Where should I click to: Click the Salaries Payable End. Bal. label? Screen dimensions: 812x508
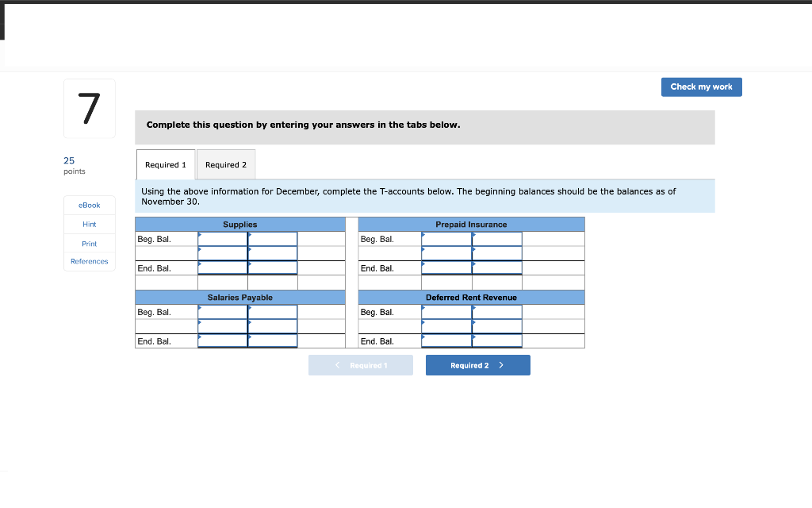pyautogui.click(x=155, y=341)
